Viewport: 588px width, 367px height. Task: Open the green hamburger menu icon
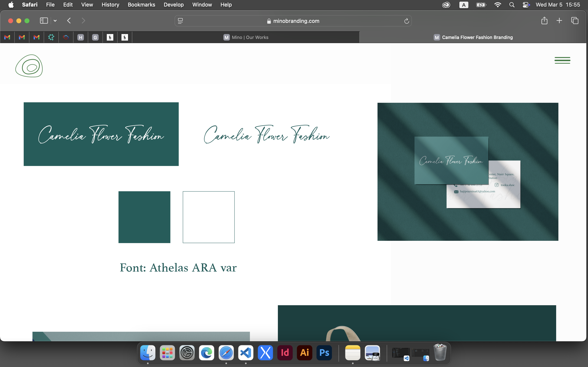click(562, 60)
